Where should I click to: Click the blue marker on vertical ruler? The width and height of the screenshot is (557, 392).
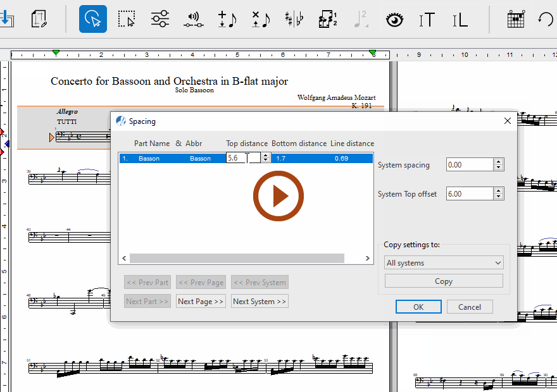coord(7,144)
